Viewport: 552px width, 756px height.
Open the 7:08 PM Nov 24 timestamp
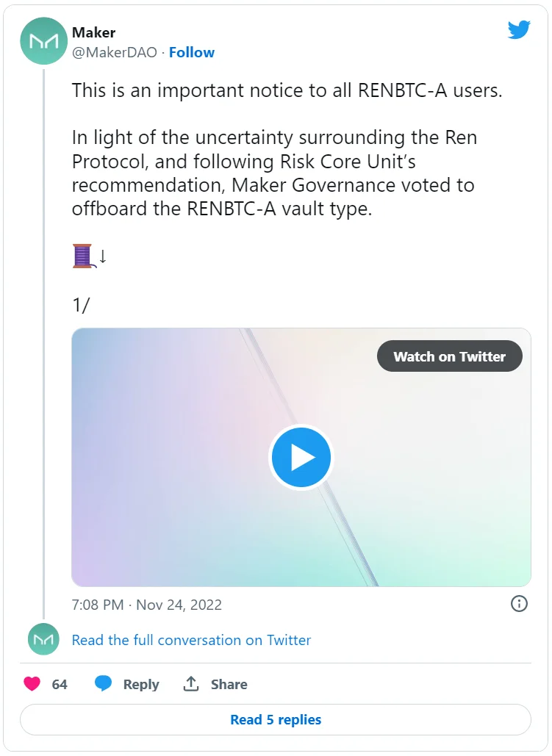[x=146, y=605]
